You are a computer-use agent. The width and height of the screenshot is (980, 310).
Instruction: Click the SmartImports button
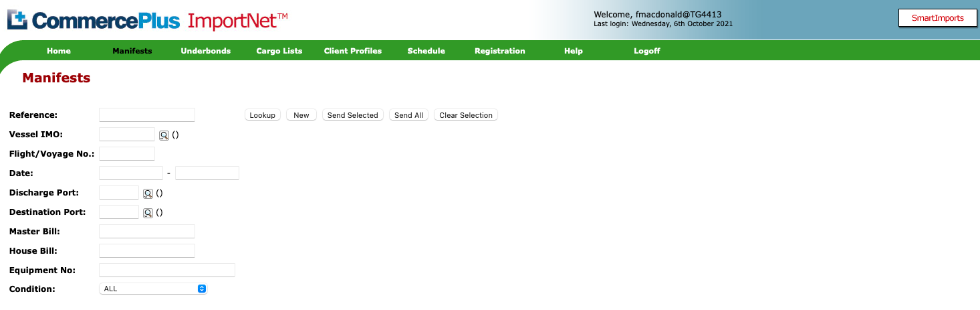coord(938,18)
